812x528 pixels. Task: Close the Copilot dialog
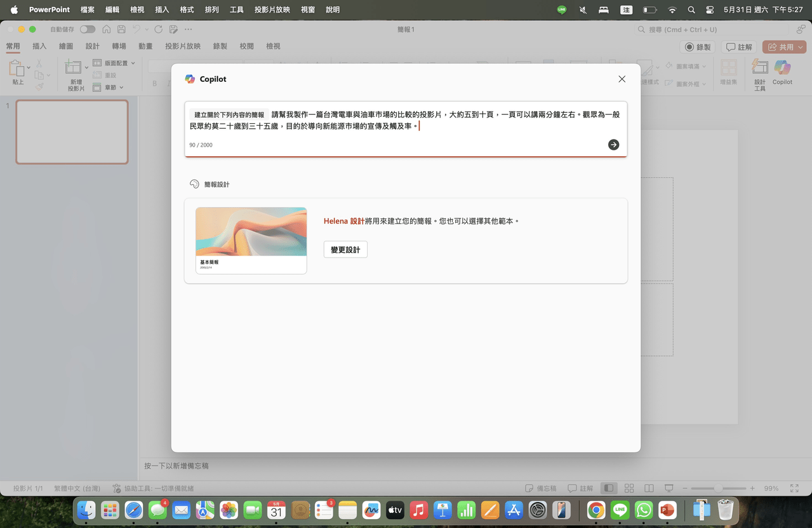[x=622, y=79]
